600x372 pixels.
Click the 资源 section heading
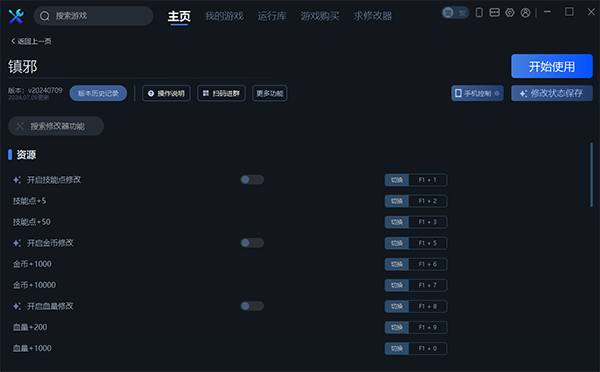pyautogui.click(x=26, y=155)
